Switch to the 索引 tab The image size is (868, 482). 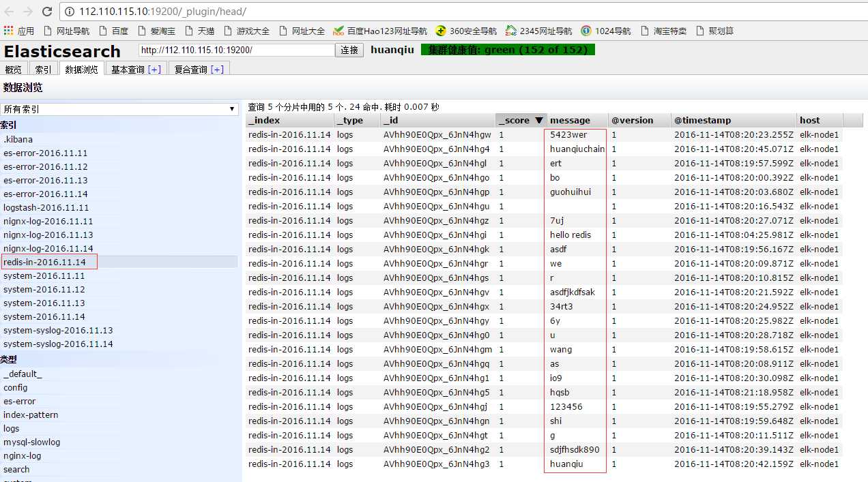[x=43, y=70]
